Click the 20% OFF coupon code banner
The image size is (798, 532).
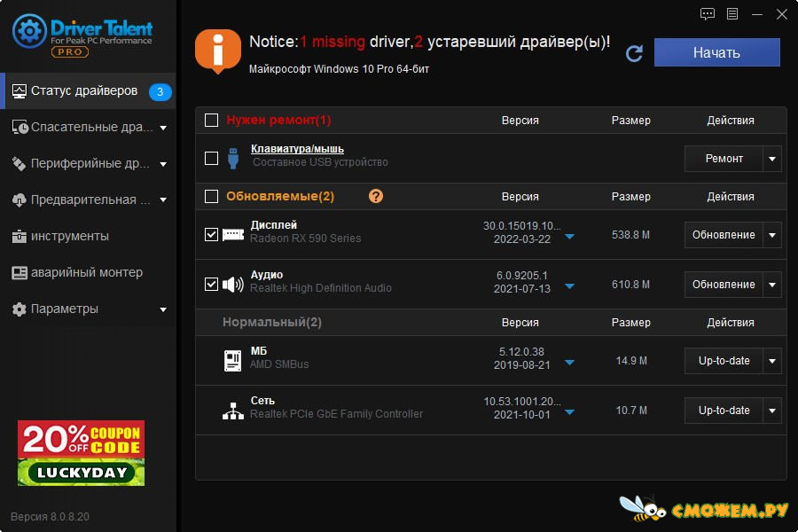coord(81,453)
